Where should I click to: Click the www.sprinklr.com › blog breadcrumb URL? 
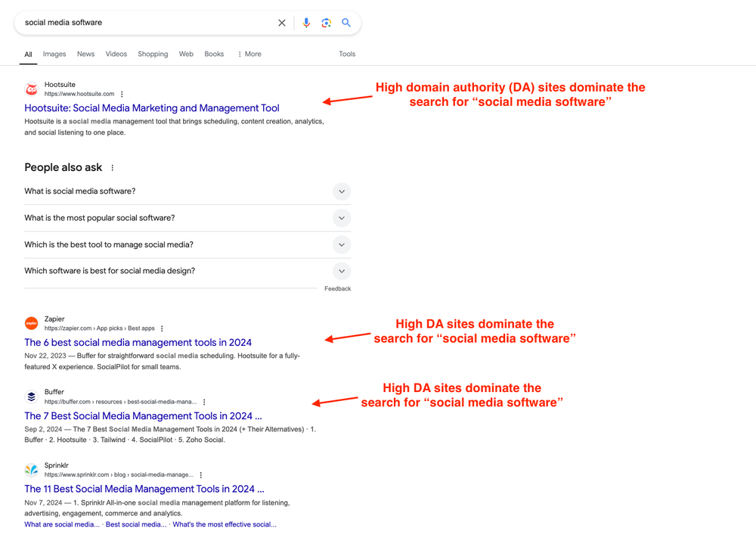click(119, 474)
